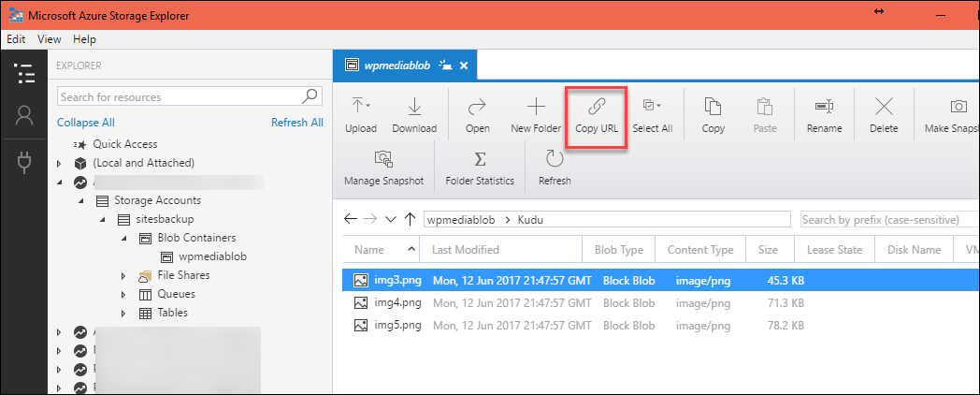Sort by the Name column header
980x395 pixels.
coord(382,249)
